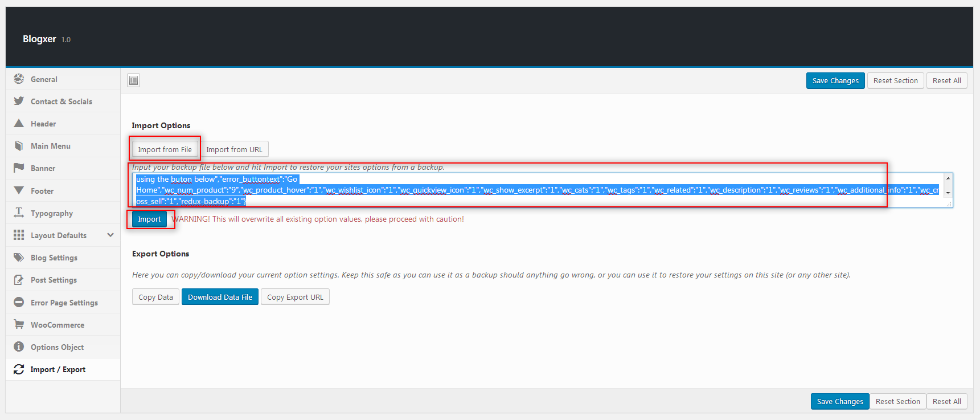Open the General settings section
The image size is (980, 420).
(63, 79)
